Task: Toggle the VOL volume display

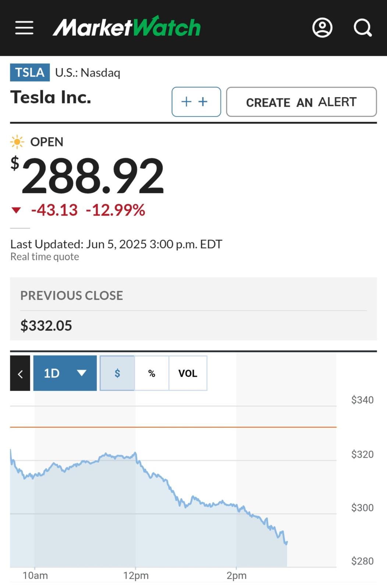Action: coord(188,373)
